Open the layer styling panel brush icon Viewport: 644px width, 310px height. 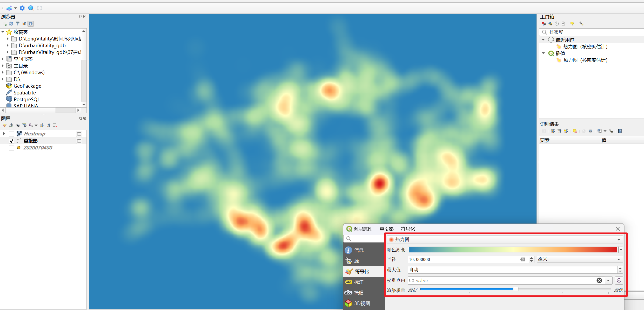click(5, 125)
